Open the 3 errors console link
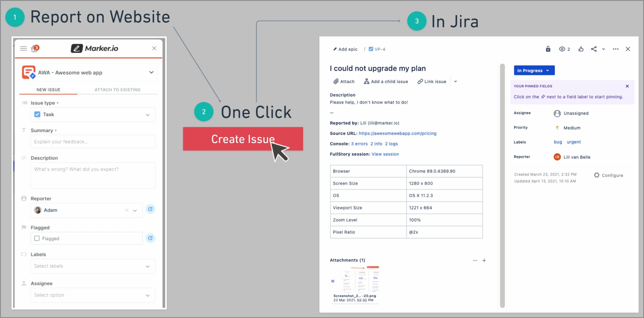The height and width of the screenshot is (318, 644). pos(359,144)
